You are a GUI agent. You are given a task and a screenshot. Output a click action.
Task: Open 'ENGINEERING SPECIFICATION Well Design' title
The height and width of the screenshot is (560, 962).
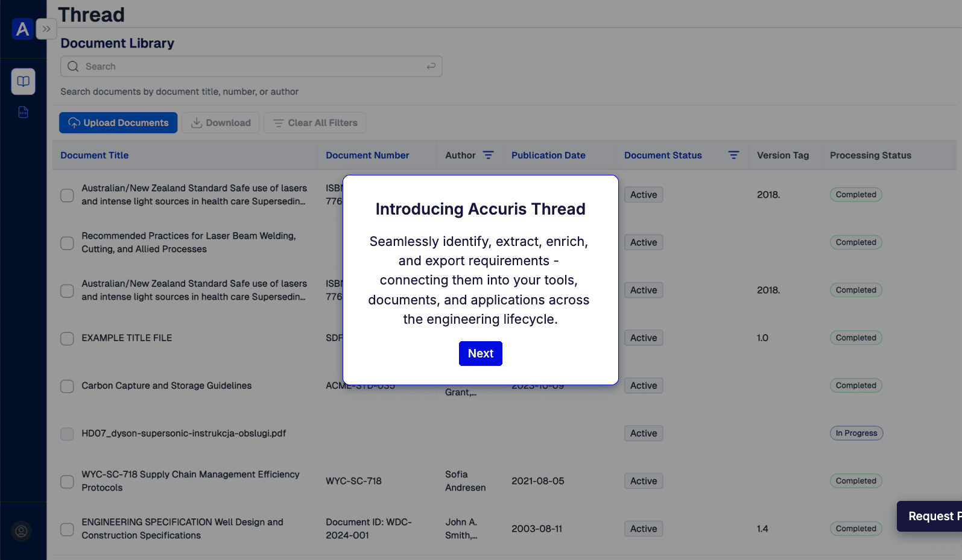[182, 529]
